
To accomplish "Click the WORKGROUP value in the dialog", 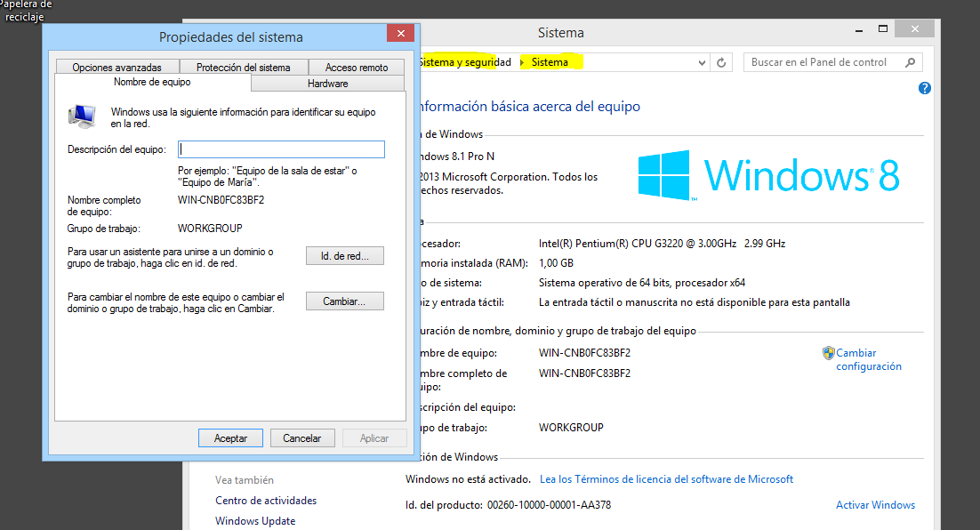I will [x=210, y=229].
